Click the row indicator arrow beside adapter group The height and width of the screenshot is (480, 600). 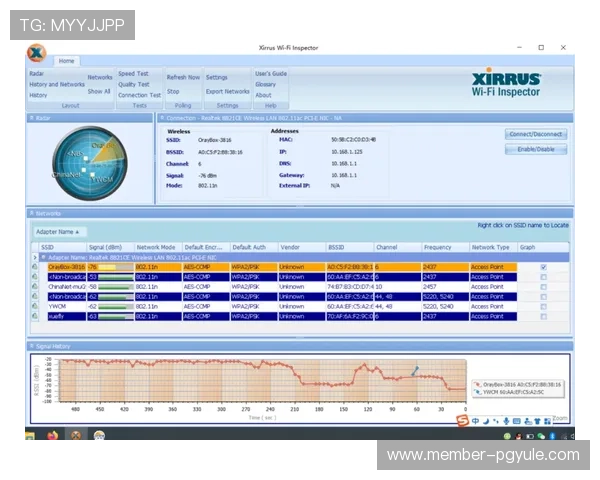(35, 257)
